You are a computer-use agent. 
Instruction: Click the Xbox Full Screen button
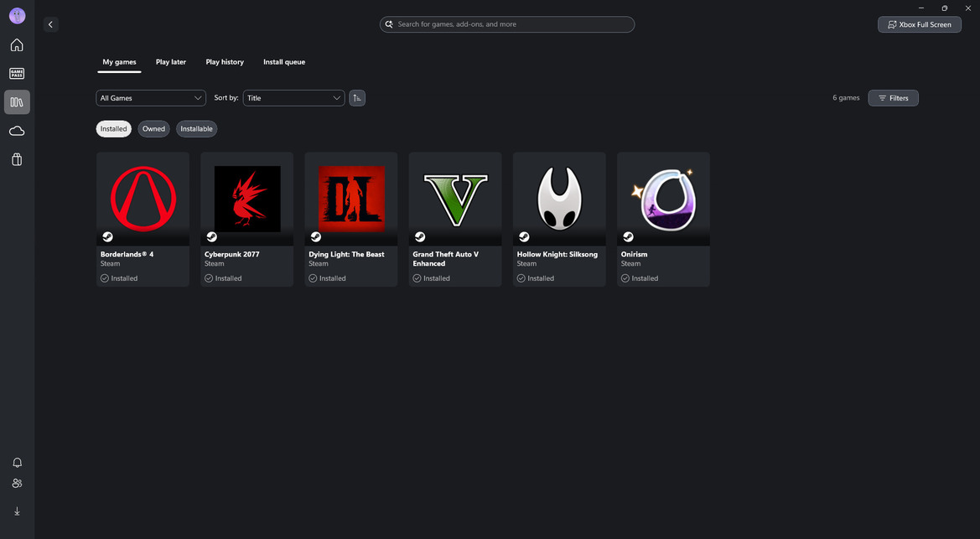pos(919,24)
